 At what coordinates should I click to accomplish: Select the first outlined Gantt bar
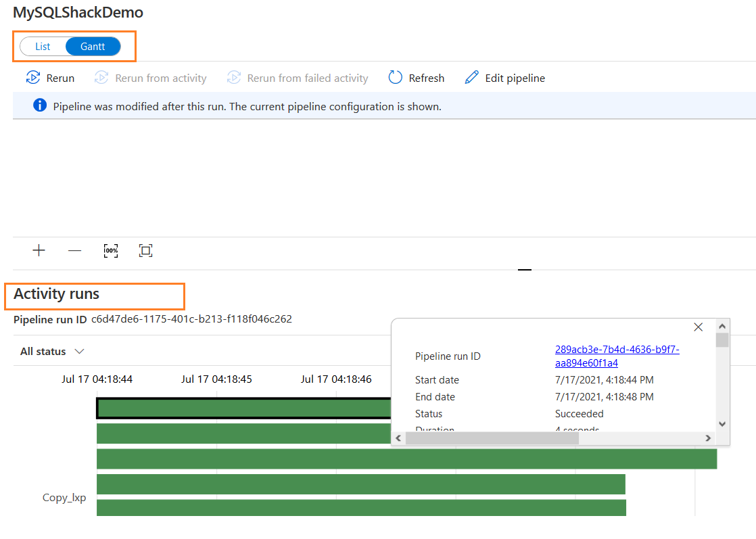tap(244, 408)
